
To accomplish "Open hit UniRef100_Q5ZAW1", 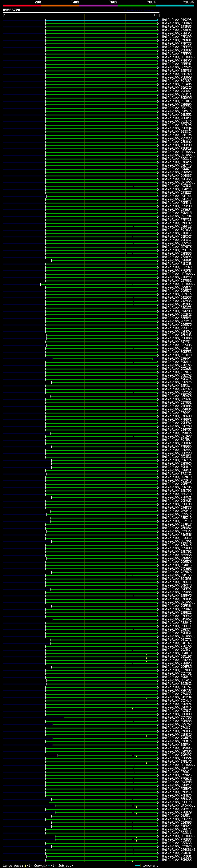I will click(x=177, y=369).
